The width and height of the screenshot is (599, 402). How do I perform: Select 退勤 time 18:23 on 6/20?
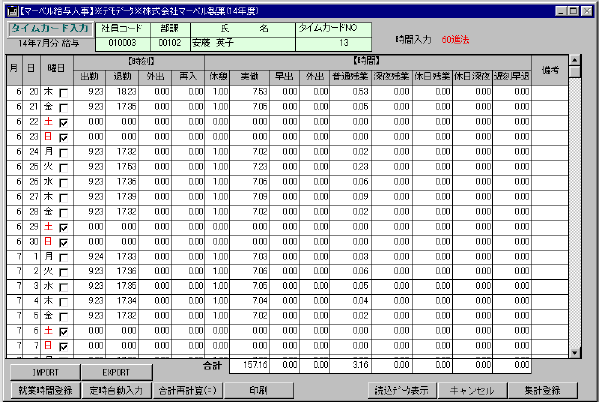(x=122, y=92)
